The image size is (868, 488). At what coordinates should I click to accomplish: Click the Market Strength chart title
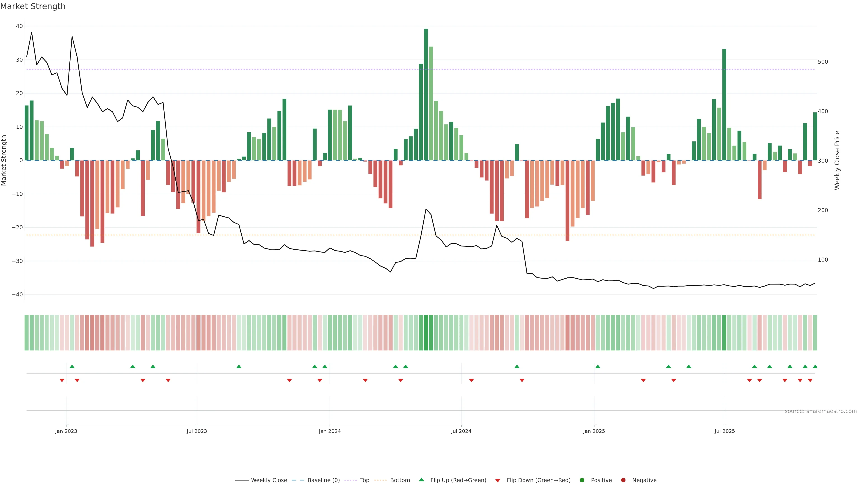33,6
